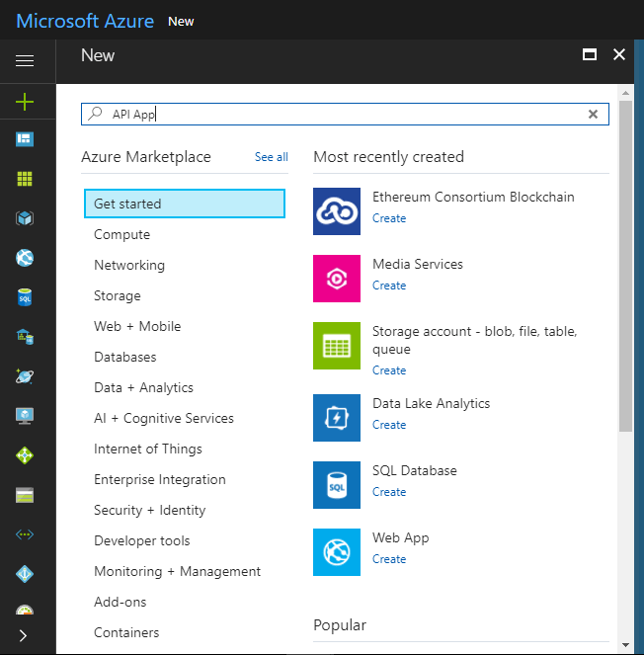Click the Ethereum Consortium Blockchain icon
The width and height of the screenshot is (644, 655).
coord(337,211)
